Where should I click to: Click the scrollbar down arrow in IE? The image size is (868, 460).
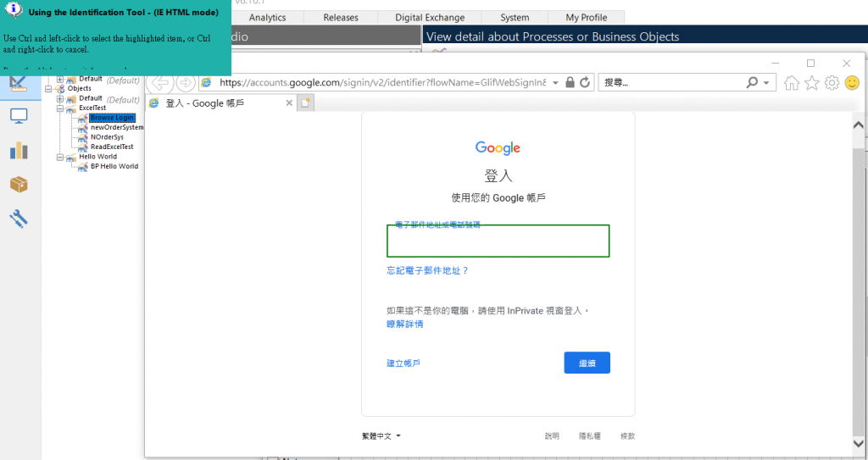click(x=859, y=442)
